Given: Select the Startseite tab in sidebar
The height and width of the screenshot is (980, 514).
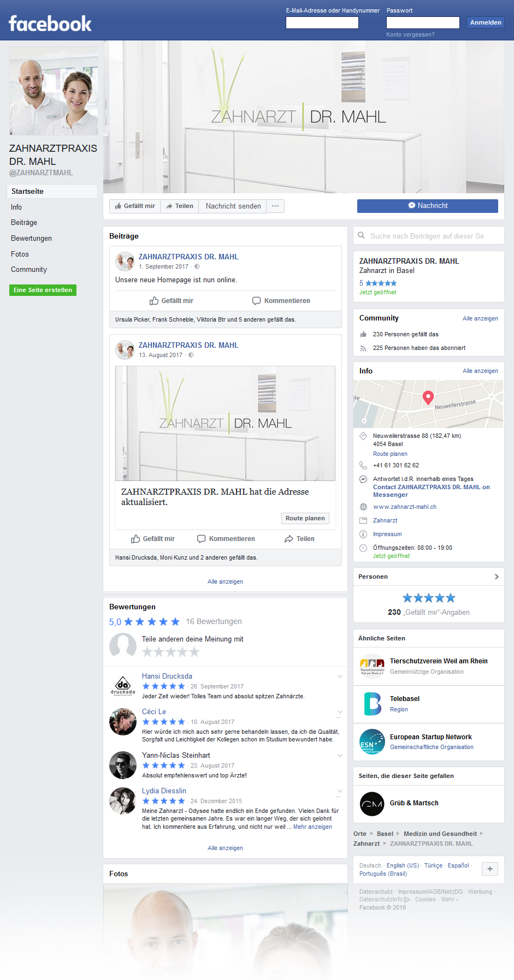Looking at the screenshot, I should tap(52, 192).
